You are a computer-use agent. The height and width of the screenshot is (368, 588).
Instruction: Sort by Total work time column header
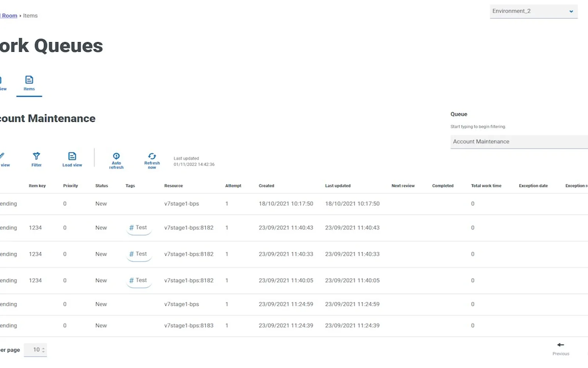point(486,186)
